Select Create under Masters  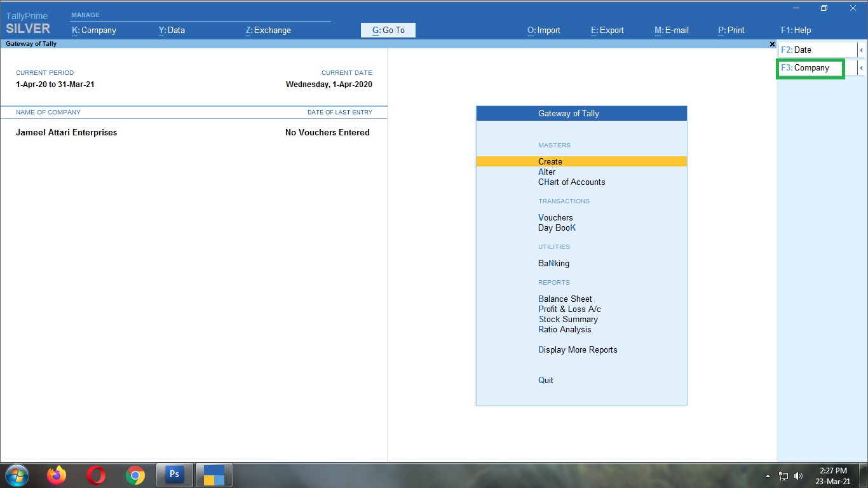click(581, 161)
